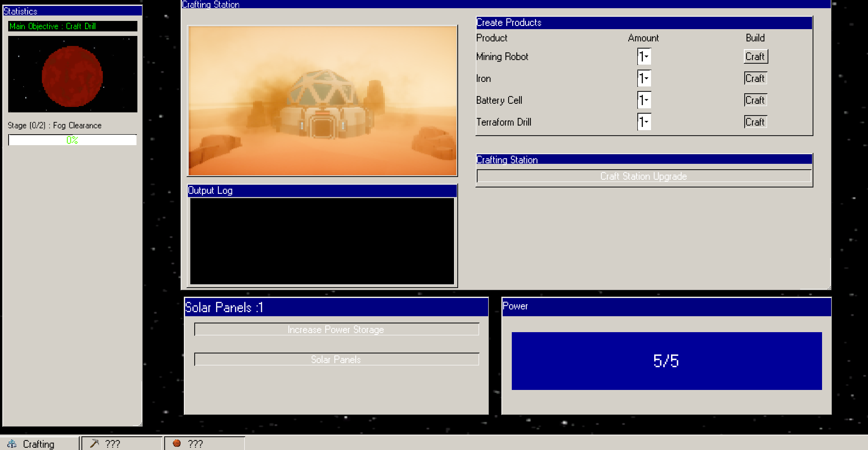Click the Crafting Station section header above upgrade
The height and width of the screenshot is (450, 868).
tap(644, 159)
